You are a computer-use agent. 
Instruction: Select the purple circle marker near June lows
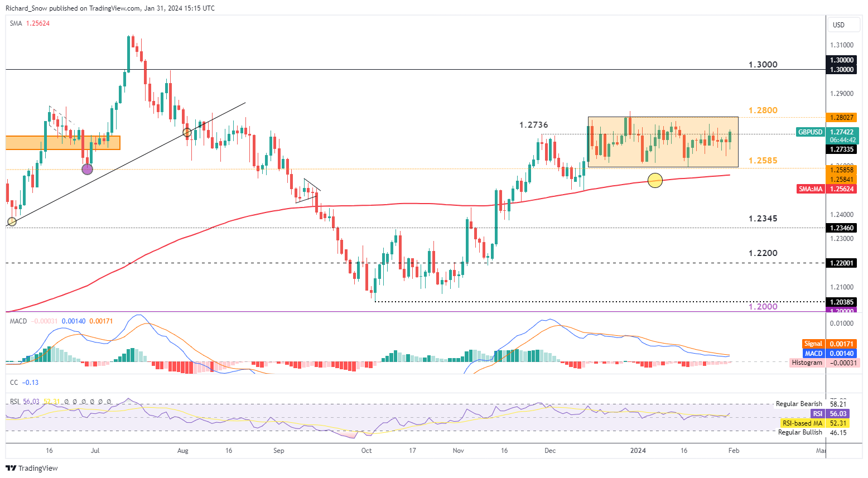[x=87, y=169]
